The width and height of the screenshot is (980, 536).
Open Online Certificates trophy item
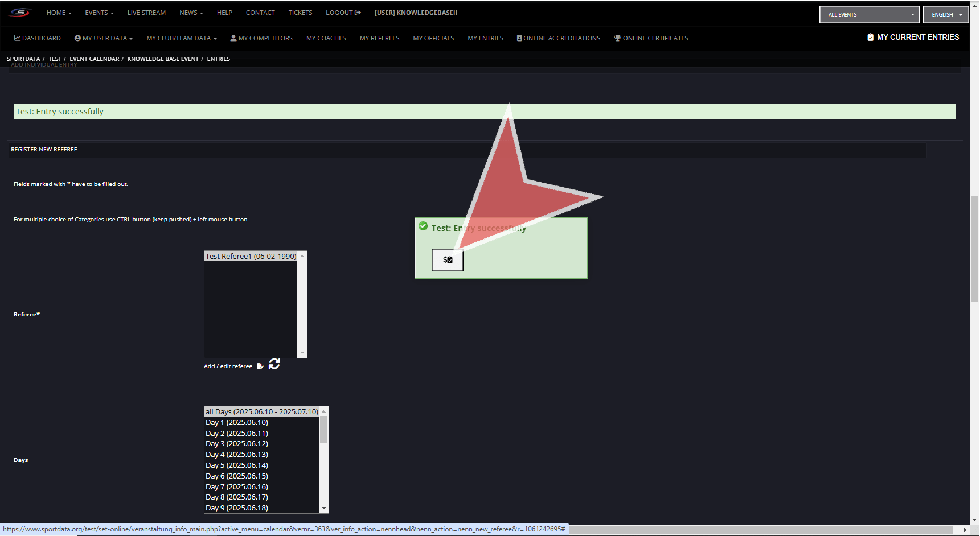(x=651, y=38)
